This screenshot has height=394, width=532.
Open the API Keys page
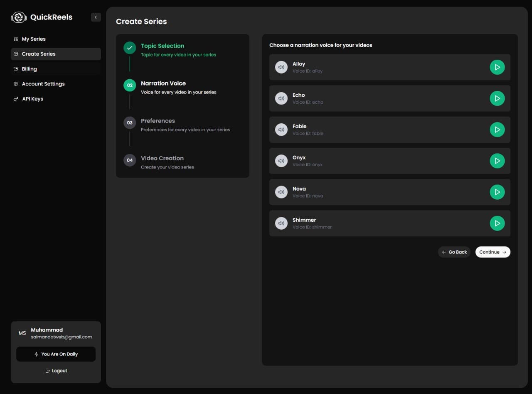click(x=56, y=99)
